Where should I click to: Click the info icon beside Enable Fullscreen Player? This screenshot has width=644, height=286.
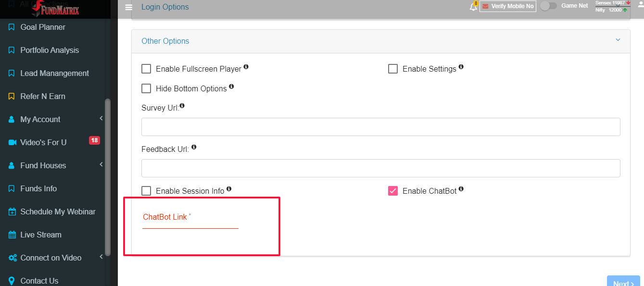click(246, 67)
